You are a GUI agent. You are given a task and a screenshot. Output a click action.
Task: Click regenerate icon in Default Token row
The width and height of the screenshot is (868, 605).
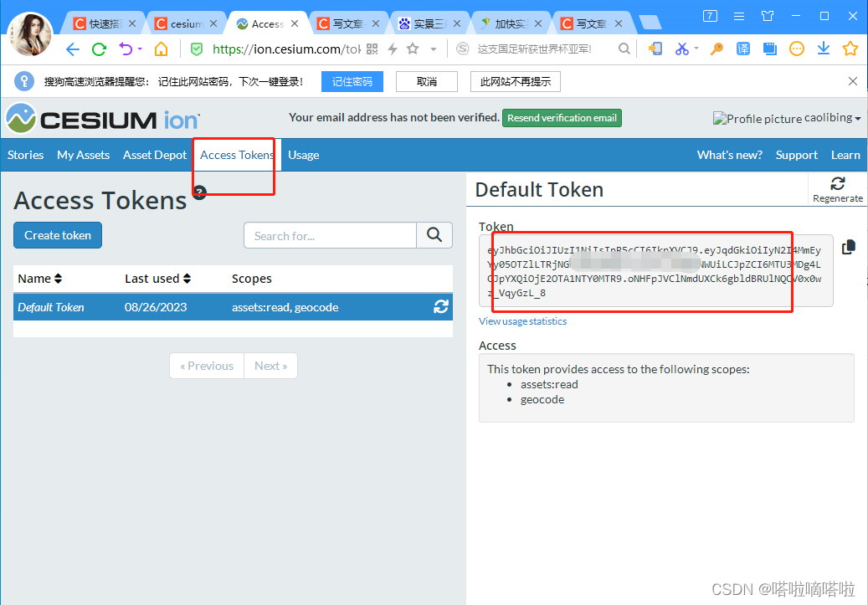[440, 306]
